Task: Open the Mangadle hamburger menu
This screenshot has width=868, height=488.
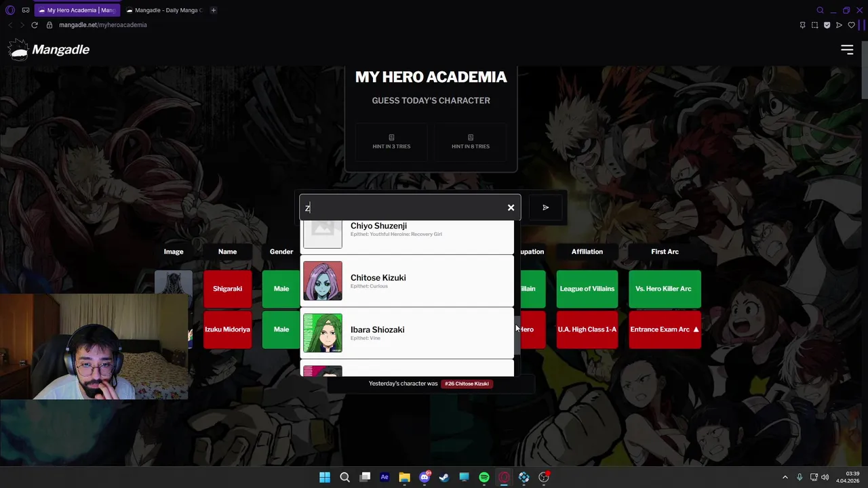Action: (x=847, y=49)
